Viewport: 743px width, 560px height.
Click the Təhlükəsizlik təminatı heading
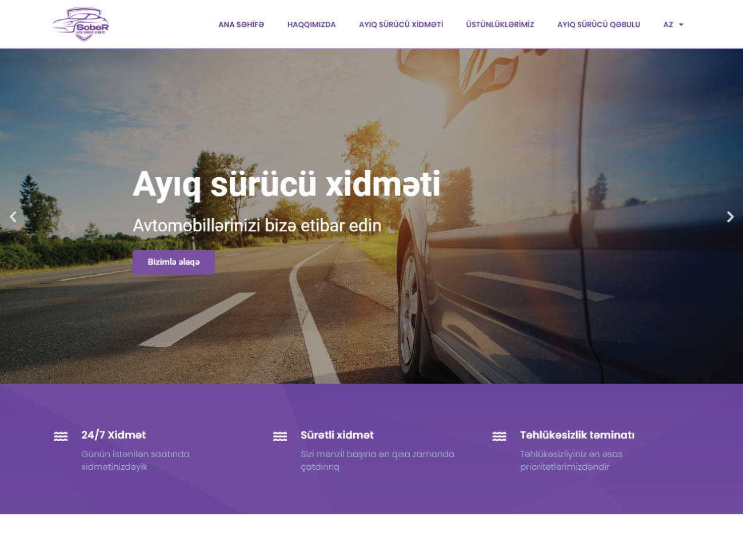click(x=577, y=435)
